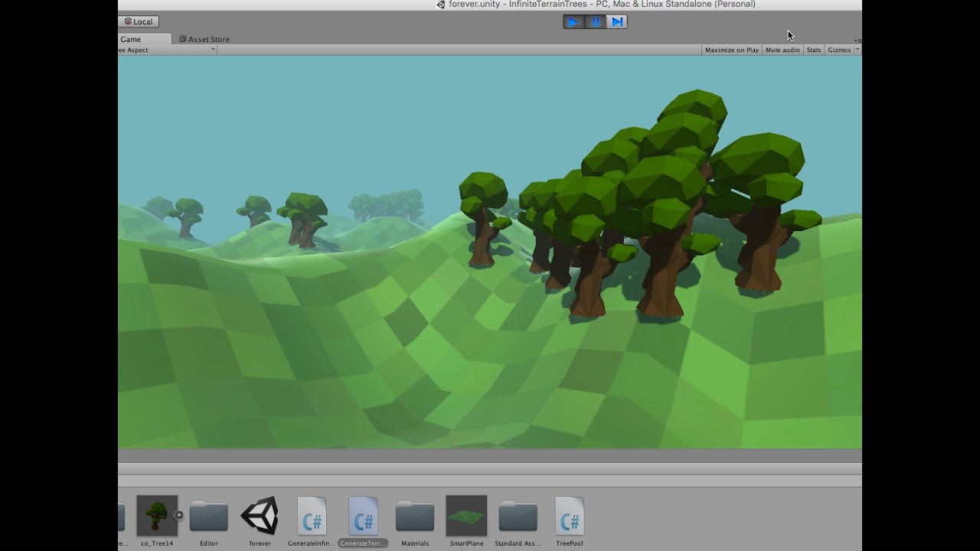980x551 pixels.
Task: Toggle Mute audio in Game view
Action: pos(782,50)
